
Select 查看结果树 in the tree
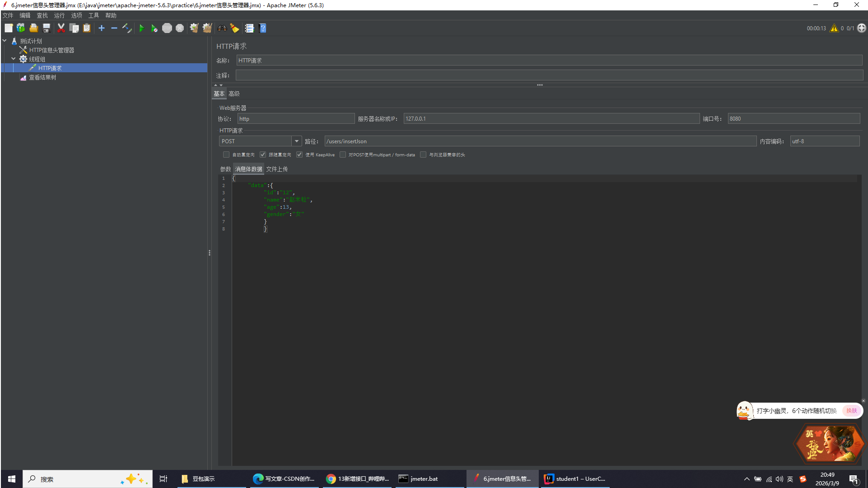coord(42,77)
